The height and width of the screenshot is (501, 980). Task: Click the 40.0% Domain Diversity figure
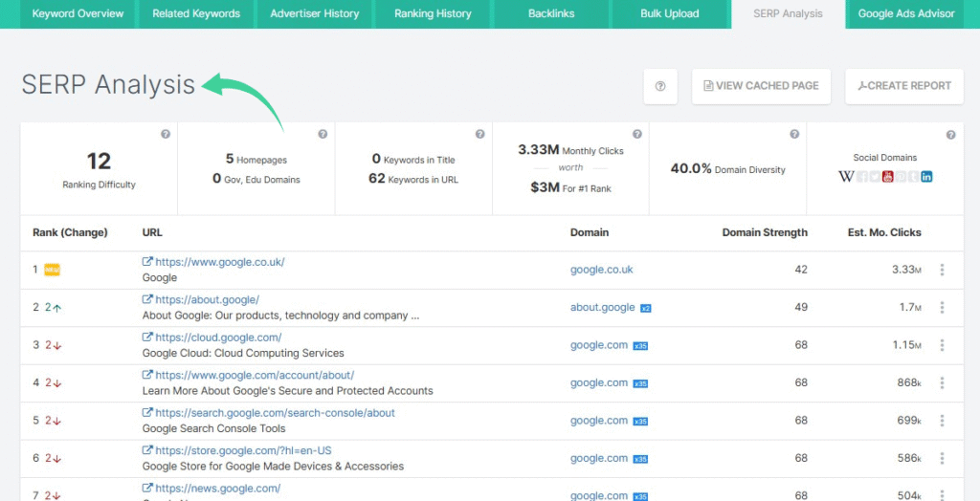[x=691, y=168]
